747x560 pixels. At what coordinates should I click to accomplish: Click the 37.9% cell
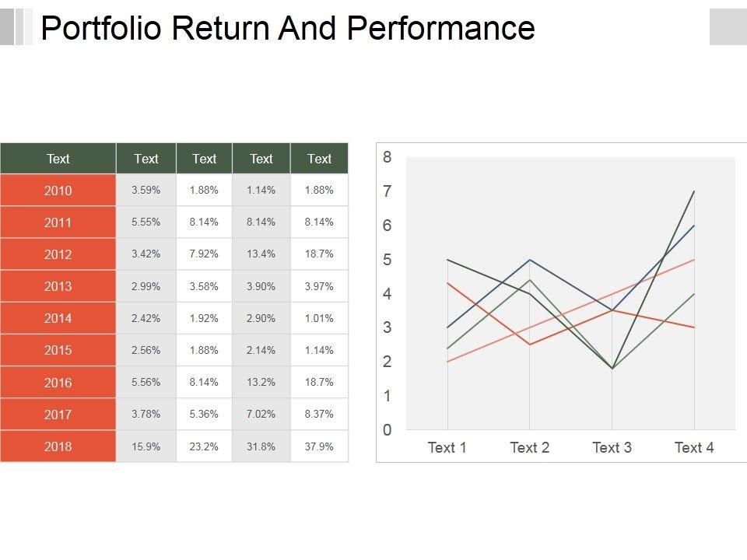[x=319, y=446]
